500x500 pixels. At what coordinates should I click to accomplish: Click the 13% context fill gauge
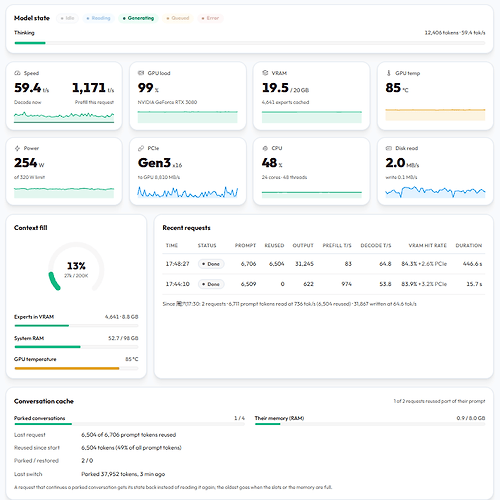pyautogui.click(x=76, y=267)
